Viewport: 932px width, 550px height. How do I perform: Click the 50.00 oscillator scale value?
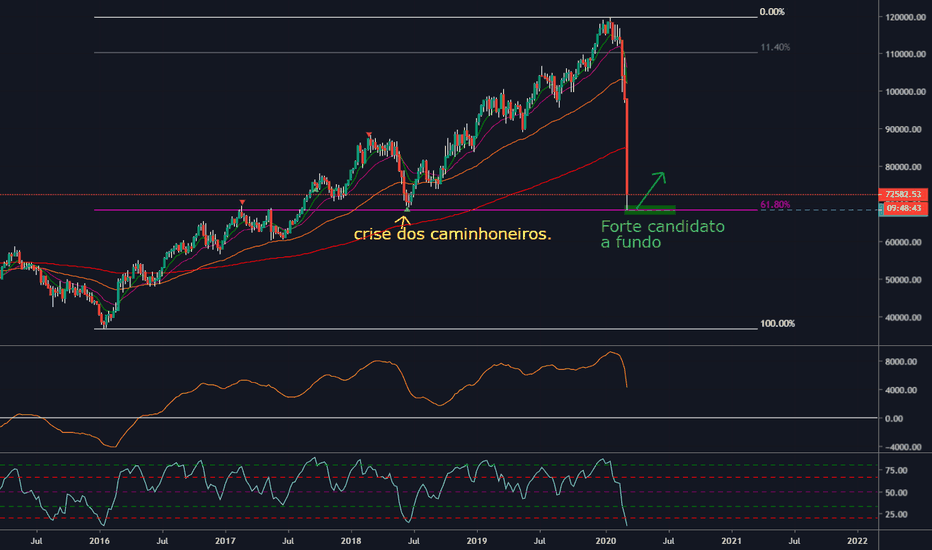pos(896,493)
